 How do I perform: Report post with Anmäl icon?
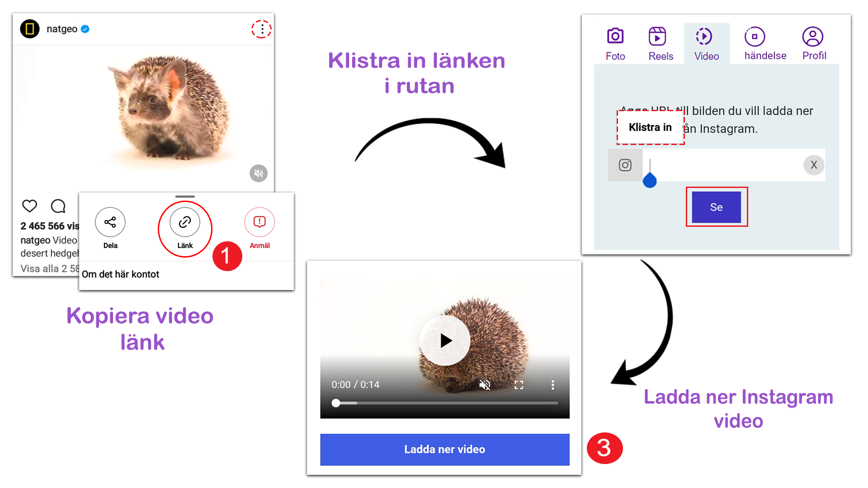(x=259, y=222)
